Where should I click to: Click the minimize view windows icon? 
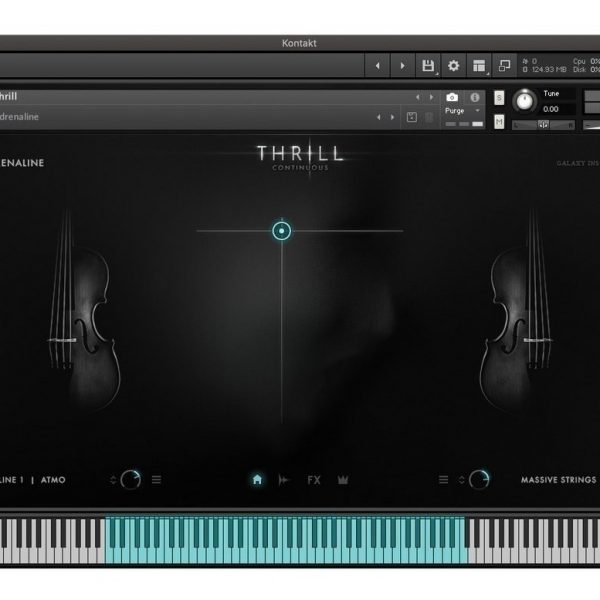(x=504, y=66)
